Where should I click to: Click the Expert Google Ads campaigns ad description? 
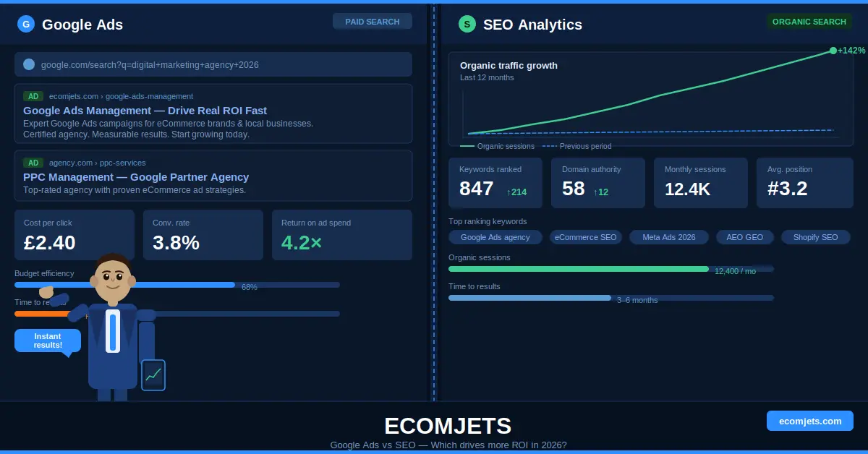[x=168, y=129]
